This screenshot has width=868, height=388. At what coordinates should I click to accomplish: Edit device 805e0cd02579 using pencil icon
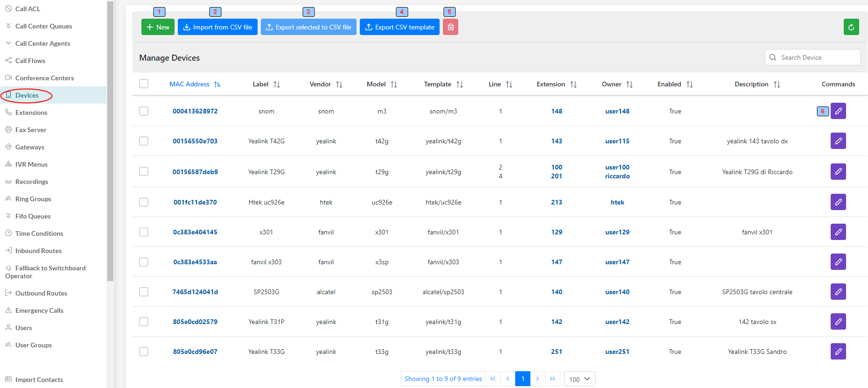point(838,322)
